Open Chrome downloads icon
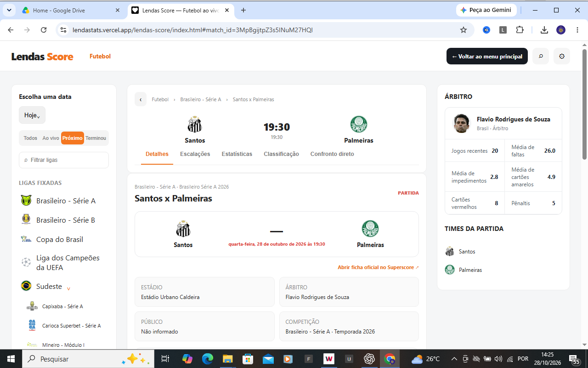Viewport: 588px width, 368px height. pos(544,30)
